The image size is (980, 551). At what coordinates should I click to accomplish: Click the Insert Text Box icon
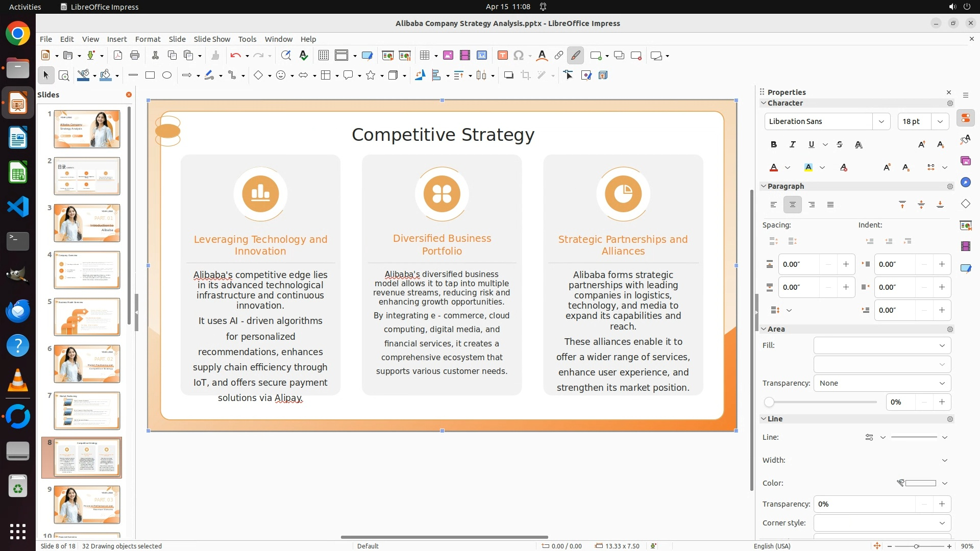click(502, 56)
